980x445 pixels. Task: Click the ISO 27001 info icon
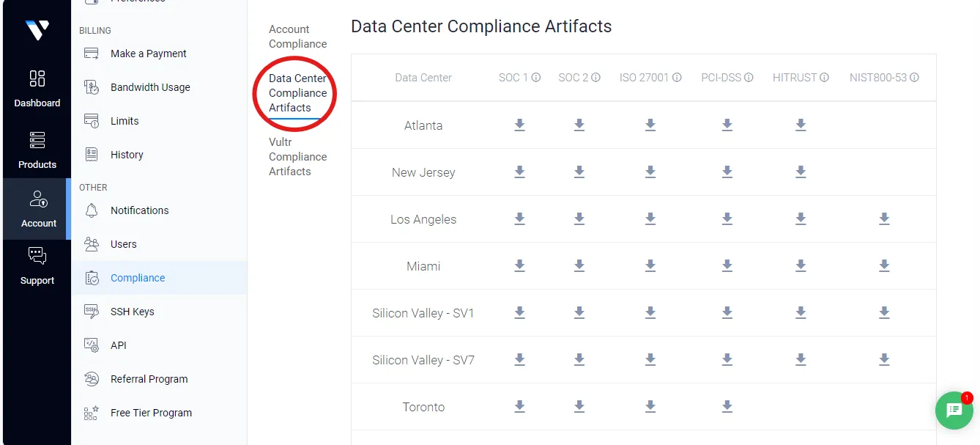(677, 78)
